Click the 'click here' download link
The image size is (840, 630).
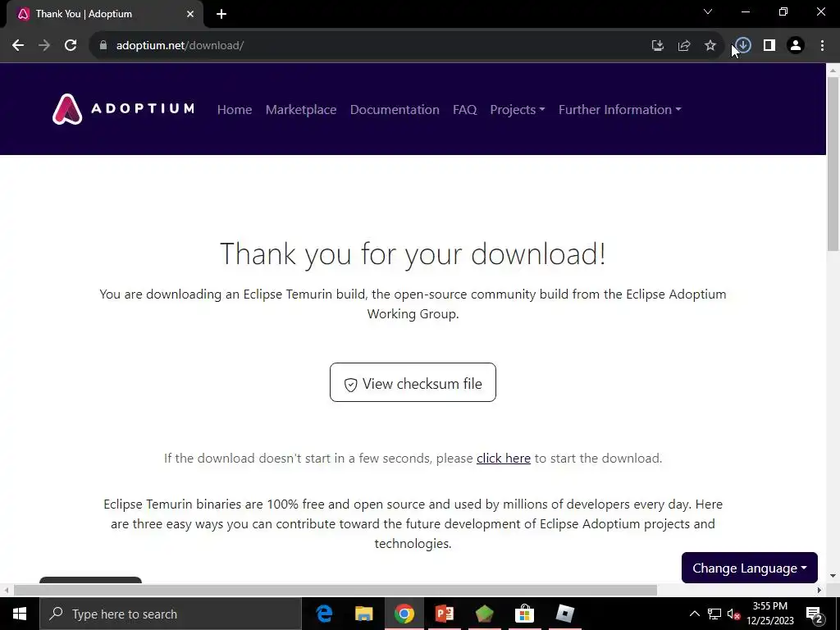(504, 459)
